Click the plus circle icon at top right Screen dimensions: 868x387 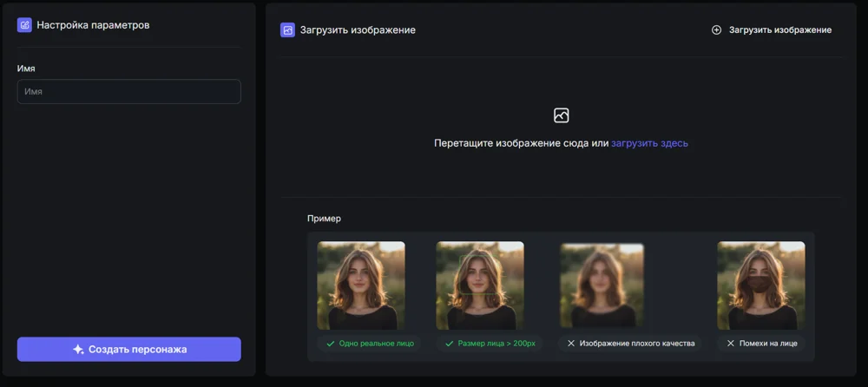716,30
